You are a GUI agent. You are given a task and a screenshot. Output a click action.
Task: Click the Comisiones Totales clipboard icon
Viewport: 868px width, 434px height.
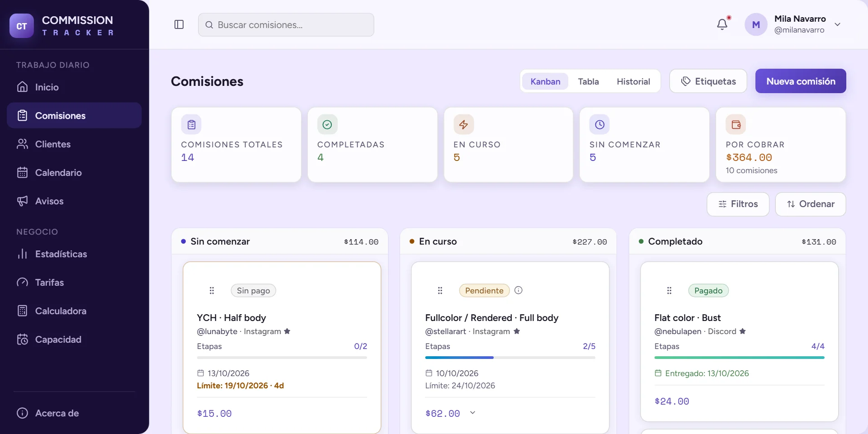click(x=191, y=124)
